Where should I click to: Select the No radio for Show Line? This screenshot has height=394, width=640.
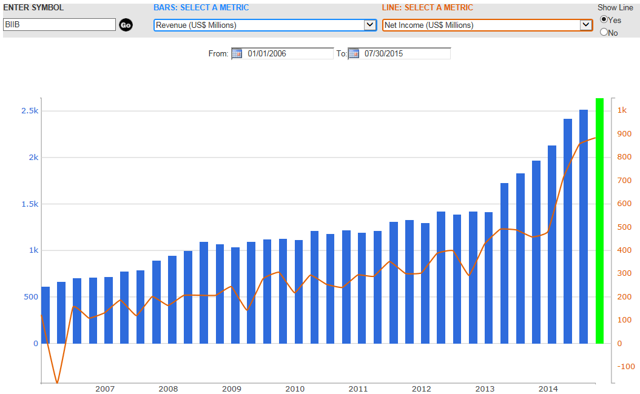point(603,32)
